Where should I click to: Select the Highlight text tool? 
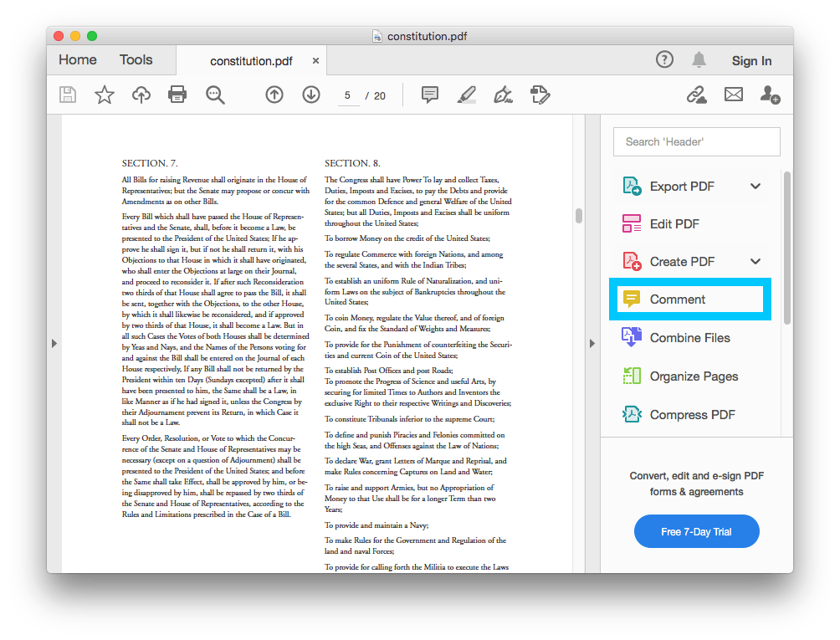(466, 95)
